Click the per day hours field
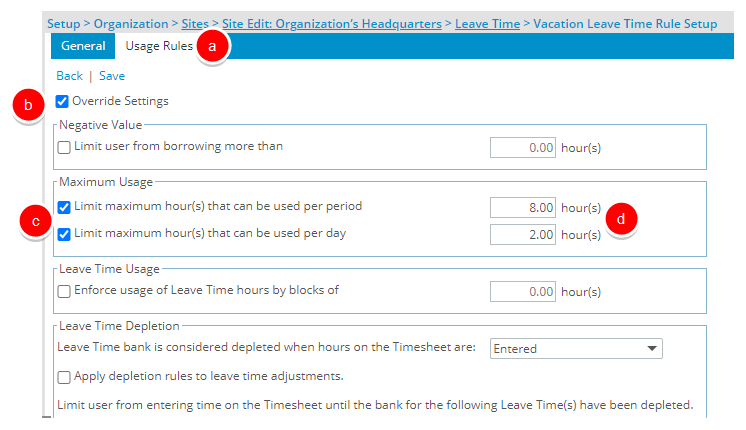The width and height of the screenshot is (746, 430). click(523, 234)
